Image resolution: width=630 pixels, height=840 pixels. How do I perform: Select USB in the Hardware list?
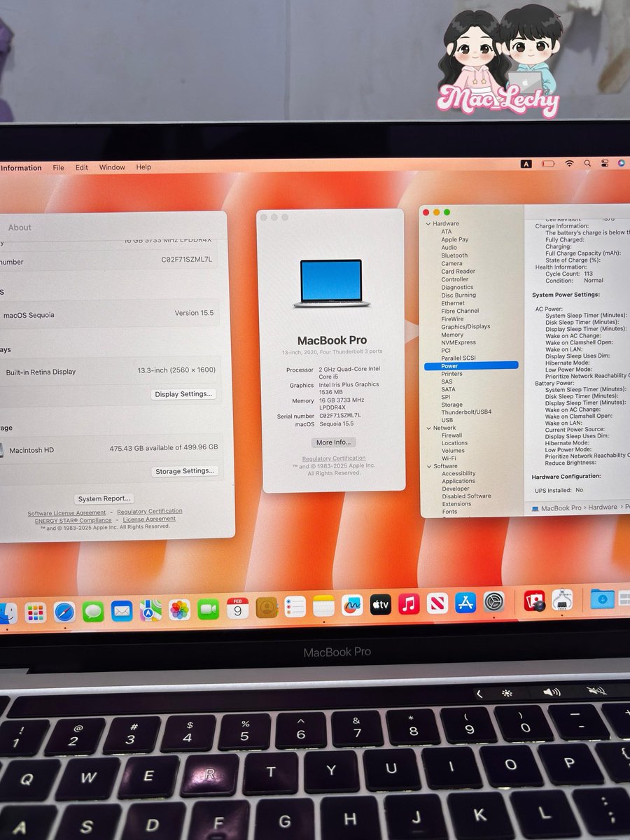point(447,420)
